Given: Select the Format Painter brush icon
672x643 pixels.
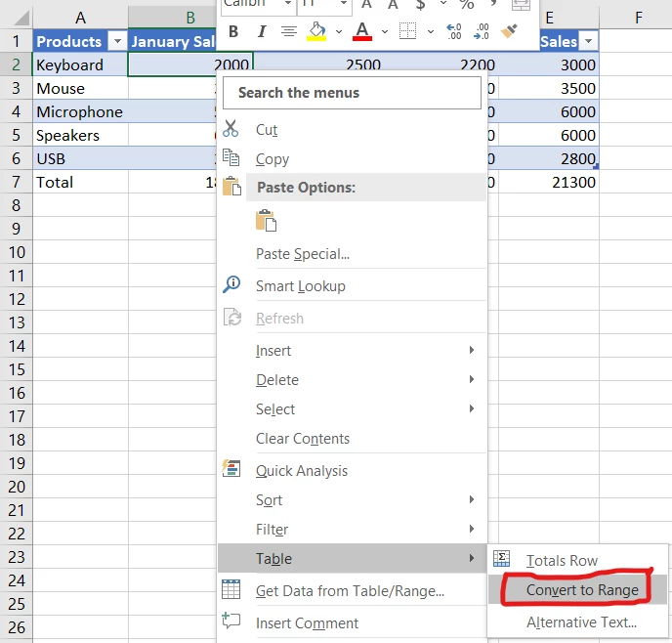Looking at the screenshot, I should click(x=509, y=32).
